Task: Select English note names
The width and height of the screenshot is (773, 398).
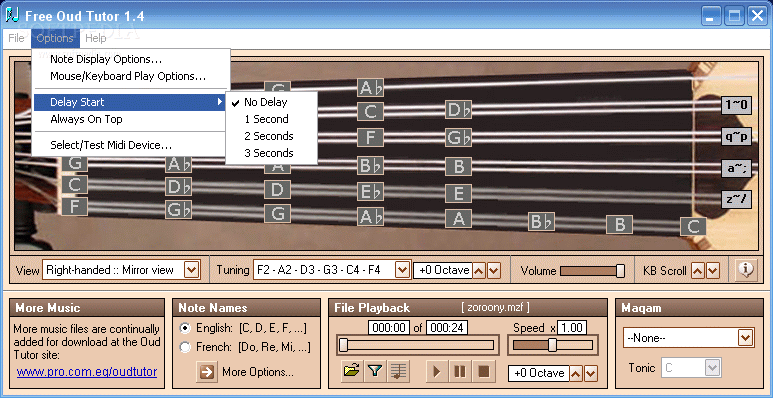Action: coord(185,327)
